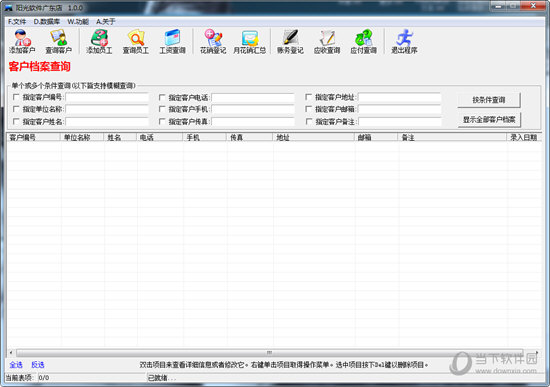The image size is (550, 387).
Task: Enable the 指定单位名称 checkbox
Action: (16, 109)
